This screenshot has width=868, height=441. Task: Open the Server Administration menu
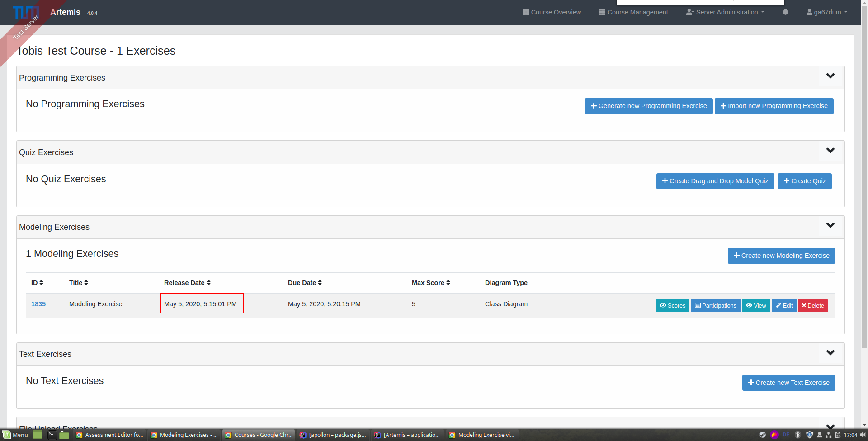pyautogui.click(x=725, y=12)
